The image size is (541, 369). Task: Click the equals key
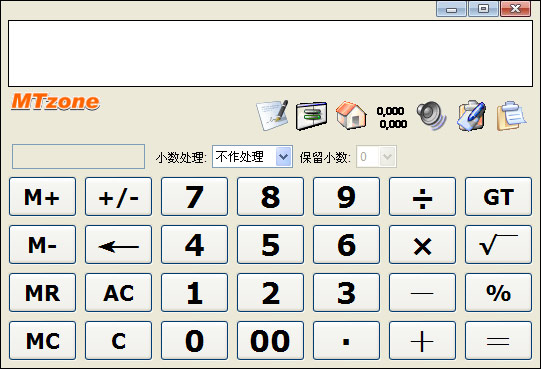[499, 341]
